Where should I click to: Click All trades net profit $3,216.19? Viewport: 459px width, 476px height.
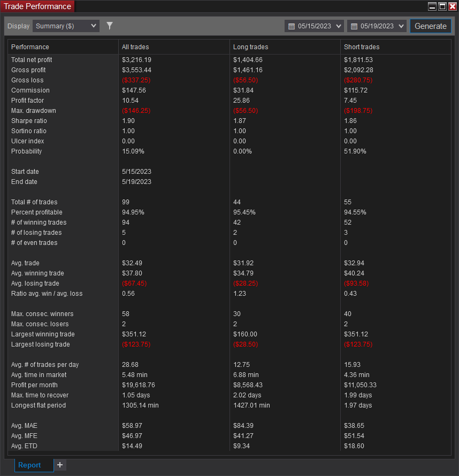coord(136,60)
